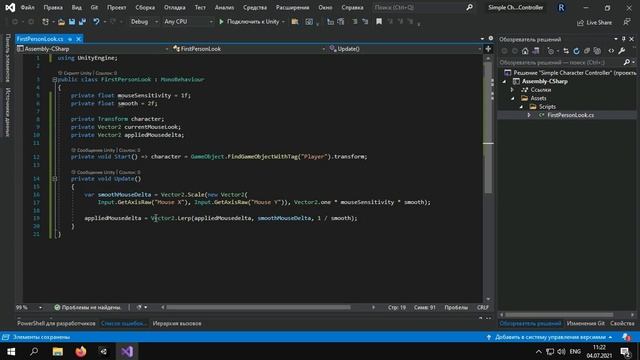Pin the Solution Explorer panel
The width and height of the screenshot is (640, 360).
[624, 39]
